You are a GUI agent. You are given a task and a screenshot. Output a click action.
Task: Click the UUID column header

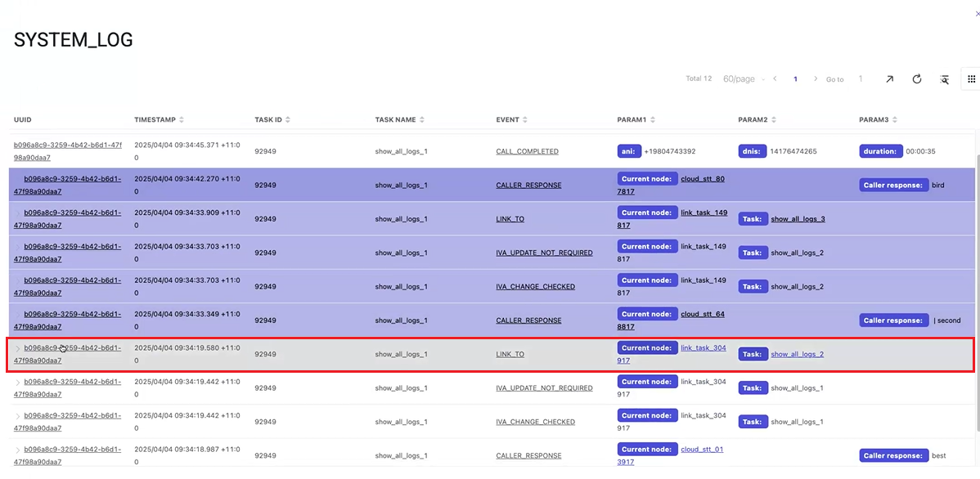point(23,120)
